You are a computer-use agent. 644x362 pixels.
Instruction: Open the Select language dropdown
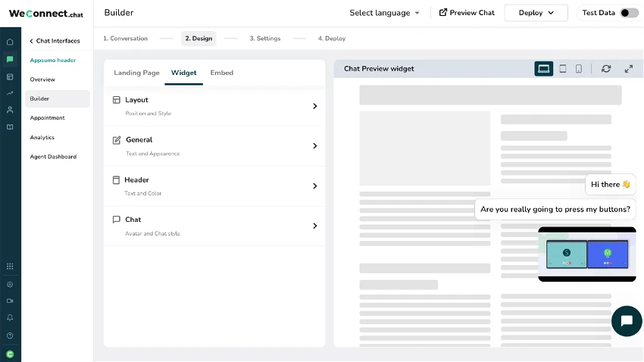384,13
